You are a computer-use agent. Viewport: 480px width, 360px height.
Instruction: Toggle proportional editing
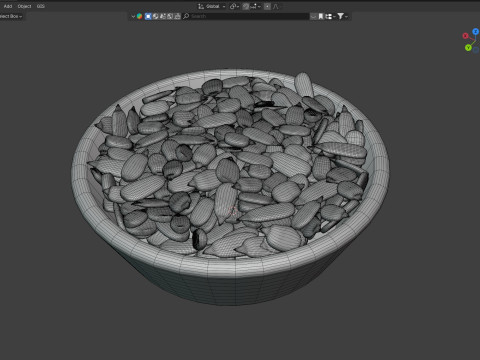pyautogui.click(x=267, y=6)
